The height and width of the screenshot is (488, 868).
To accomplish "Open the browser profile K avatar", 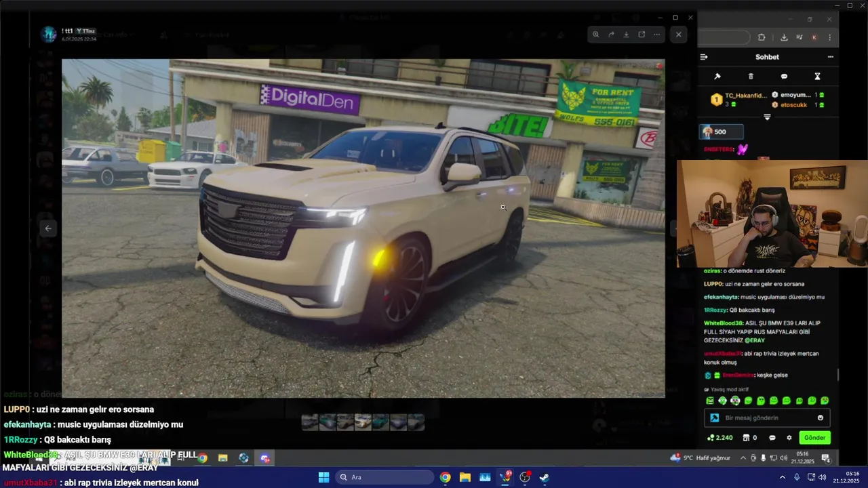I will pos(814,37).
